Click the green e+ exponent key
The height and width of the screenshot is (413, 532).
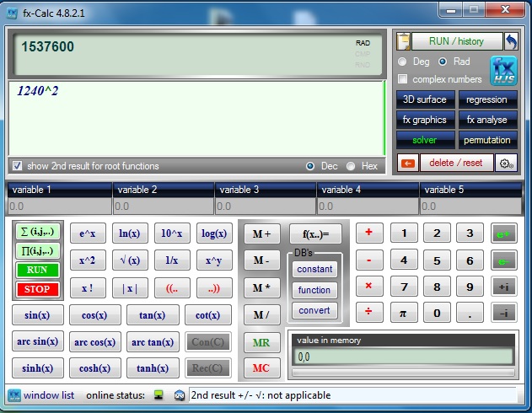504,233
